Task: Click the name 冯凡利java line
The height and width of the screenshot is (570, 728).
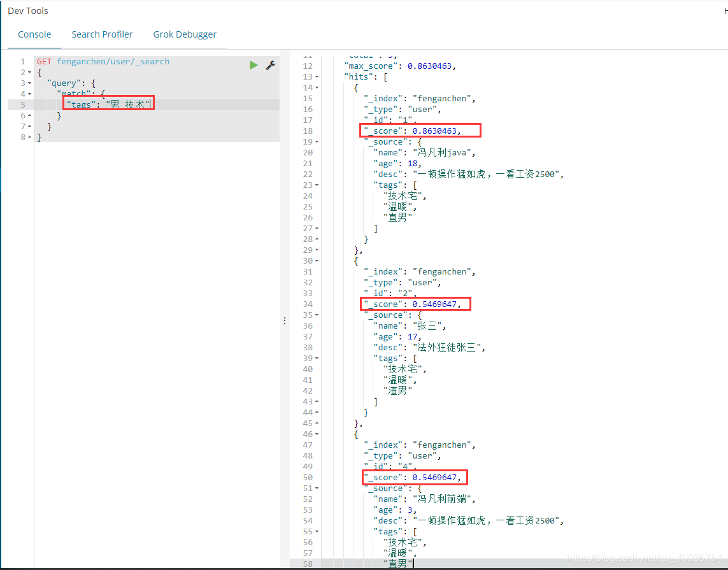Action: point(424,152)
